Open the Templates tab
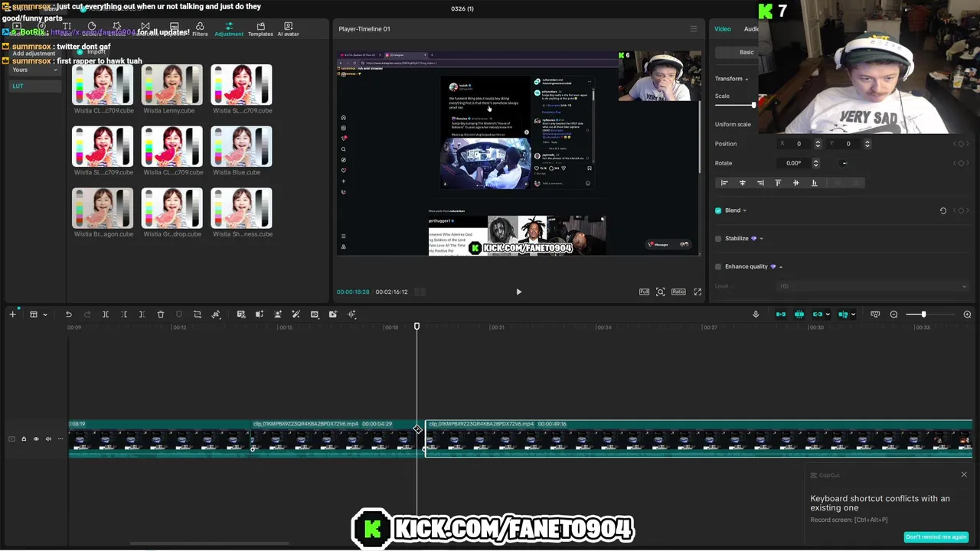The width and height of the screenshot is (980, 551). pos(260,30)
